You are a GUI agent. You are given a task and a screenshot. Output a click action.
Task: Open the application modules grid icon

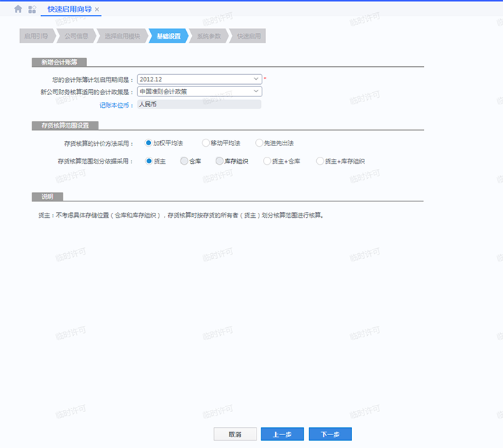pyautogui.click(x=32, y=9)
